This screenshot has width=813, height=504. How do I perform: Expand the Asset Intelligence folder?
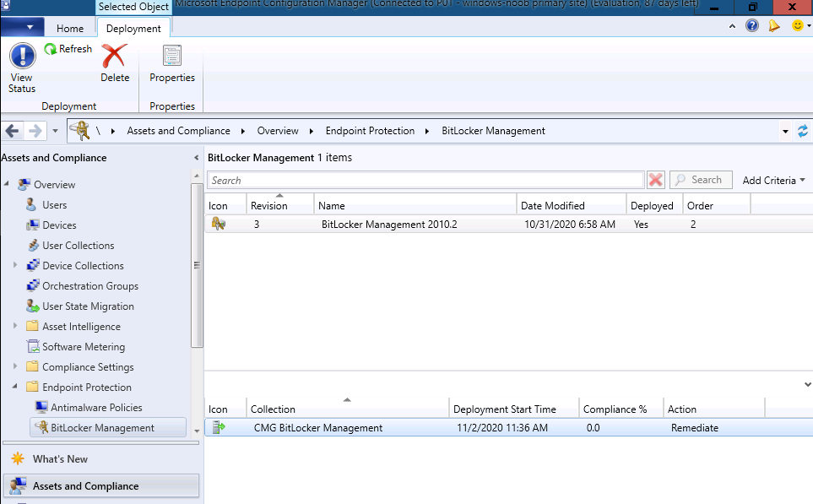click(x=15, y=326)
